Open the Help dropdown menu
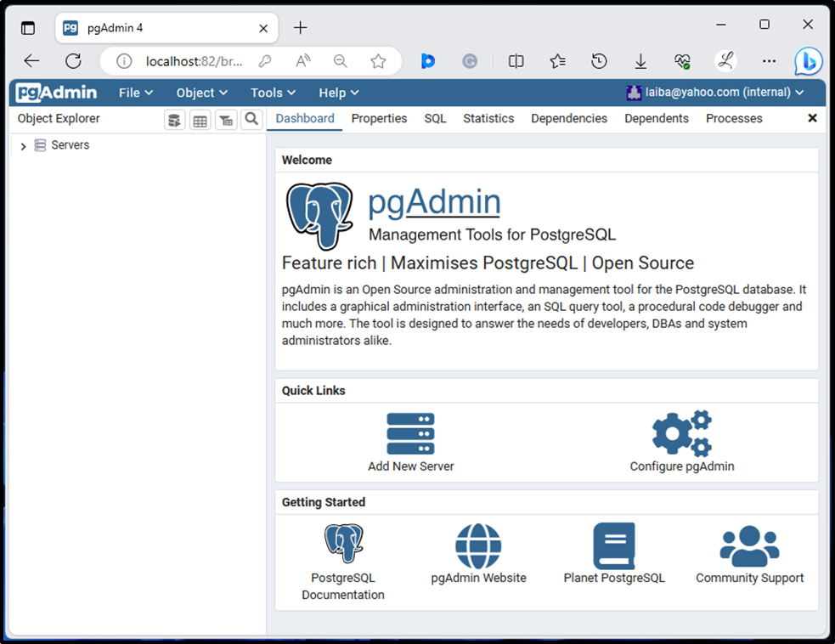Viewport: 835px width, 644px height. click(x=337, y=93)
